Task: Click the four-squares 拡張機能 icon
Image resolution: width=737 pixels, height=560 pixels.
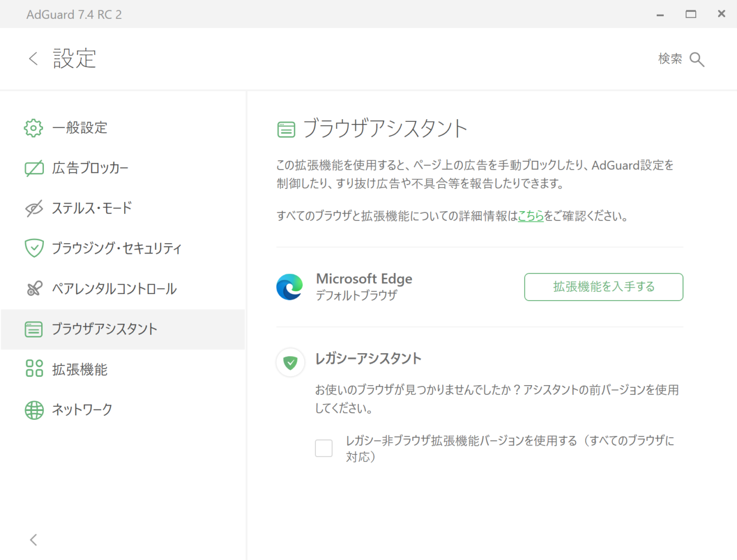Action: pos(34,369)
